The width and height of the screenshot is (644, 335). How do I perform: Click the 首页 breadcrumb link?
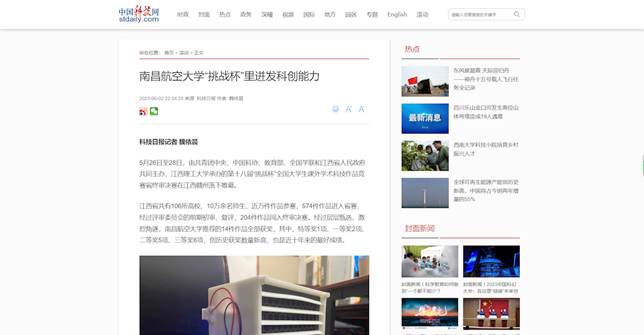click(169, 53)
